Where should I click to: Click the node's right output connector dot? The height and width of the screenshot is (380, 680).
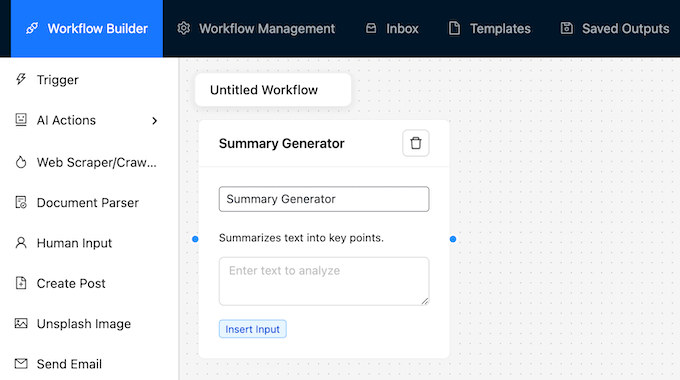click(453, 239)
